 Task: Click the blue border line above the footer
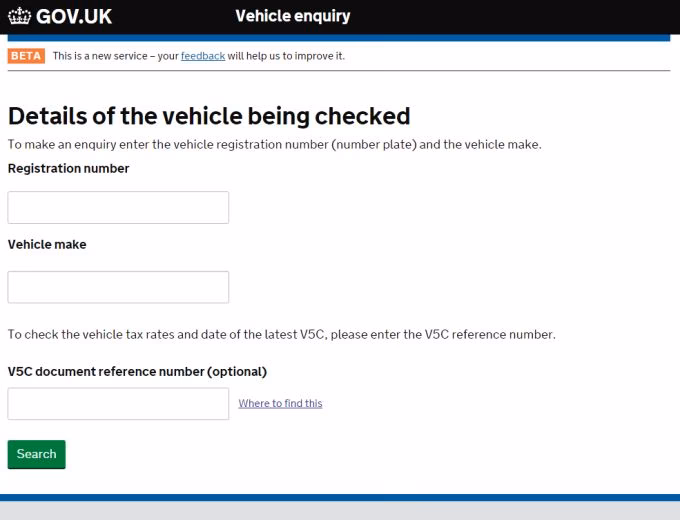click(340, 497)
